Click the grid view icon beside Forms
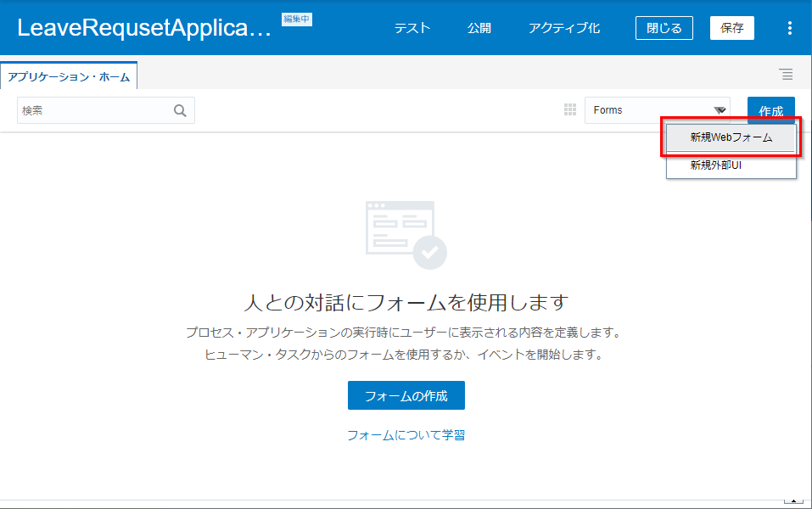This screenshot has width=812, height=509. (x=570, y=110)
